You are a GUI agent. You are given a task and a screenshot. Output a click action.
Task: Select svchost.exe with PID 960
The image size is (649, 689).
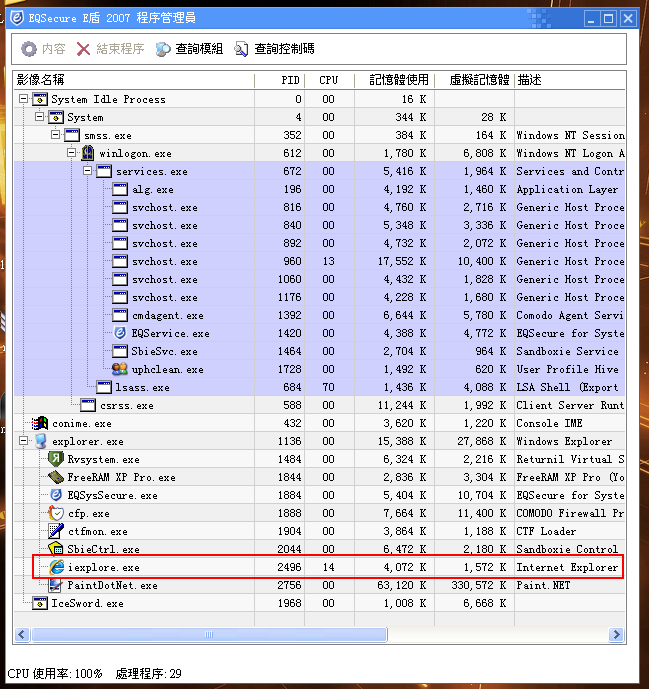[x=319, y=261]
